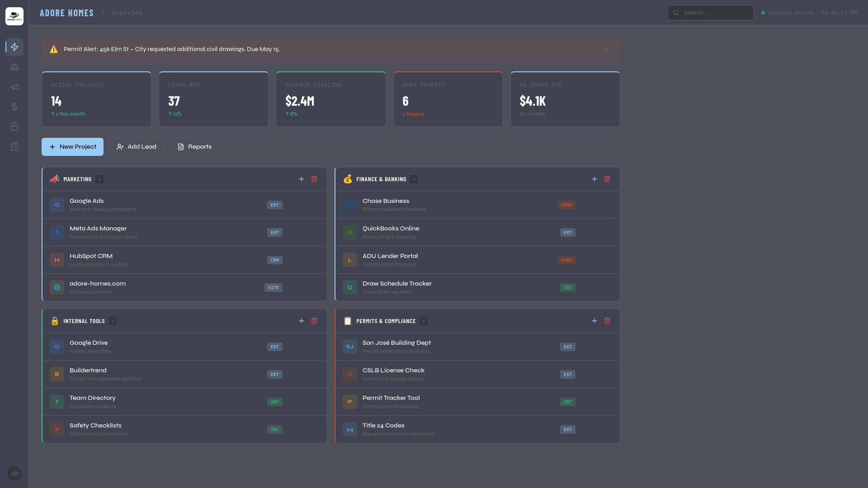Open Chase Business banking link
Viewport: 868px width, 488px height.
[477, 205]
